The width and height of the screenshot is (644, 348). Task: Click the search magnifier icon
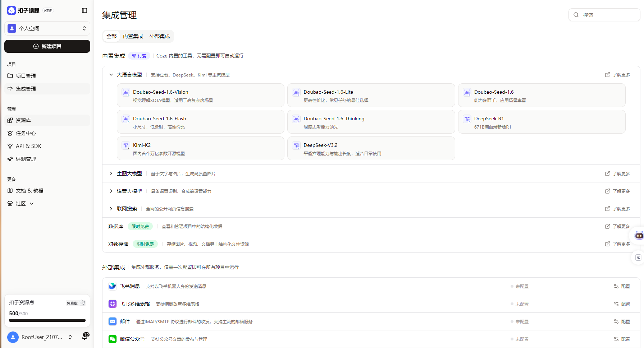576,15
